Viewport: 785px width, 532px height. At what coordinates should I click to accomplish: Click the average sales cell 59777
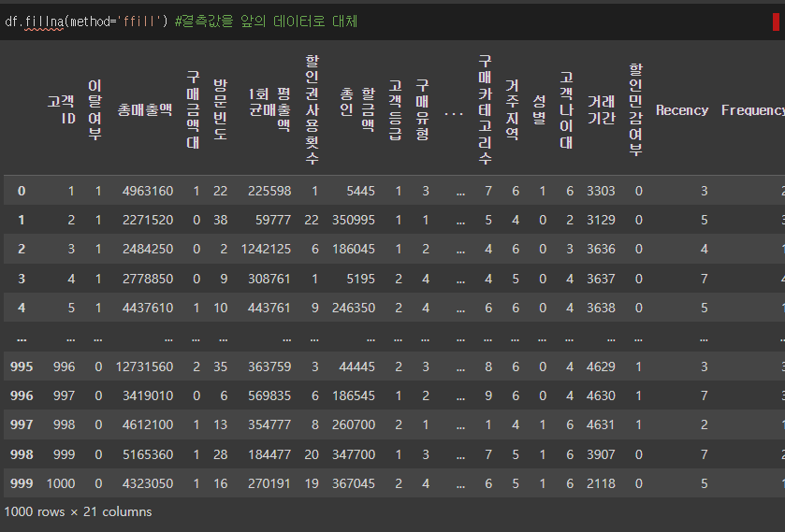[273, 220]
